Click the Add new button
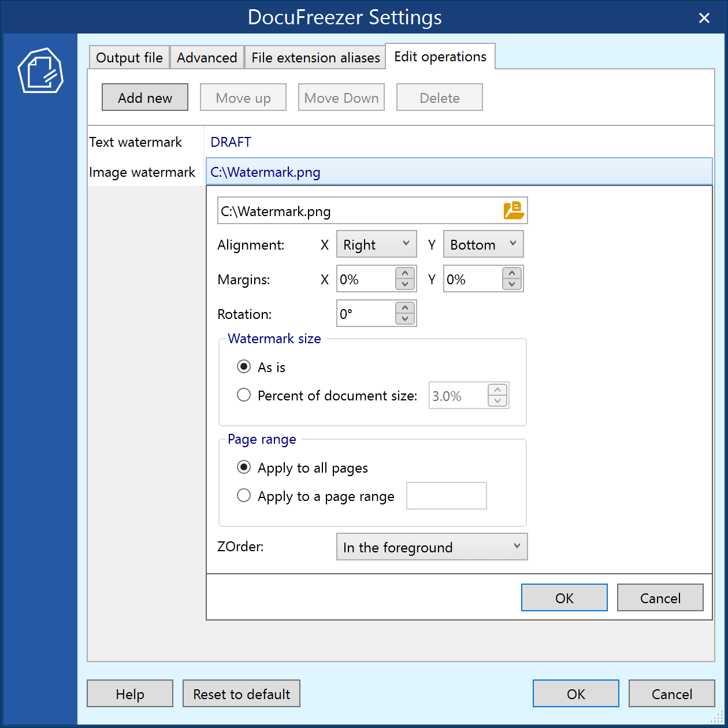The height and width of the screenshot is (728, 728). (x=145, y=98)
